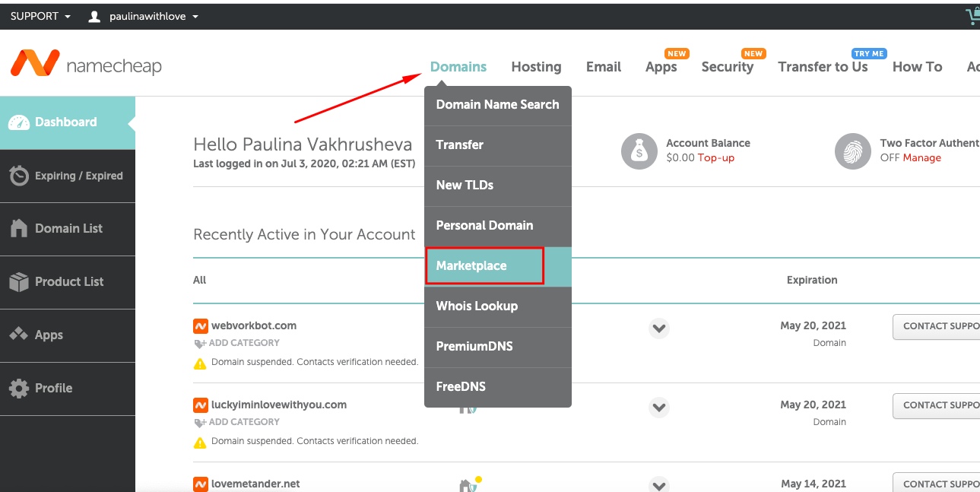
Task: Choose Personal Domain from the dropdown
Action: pos(498,226)
